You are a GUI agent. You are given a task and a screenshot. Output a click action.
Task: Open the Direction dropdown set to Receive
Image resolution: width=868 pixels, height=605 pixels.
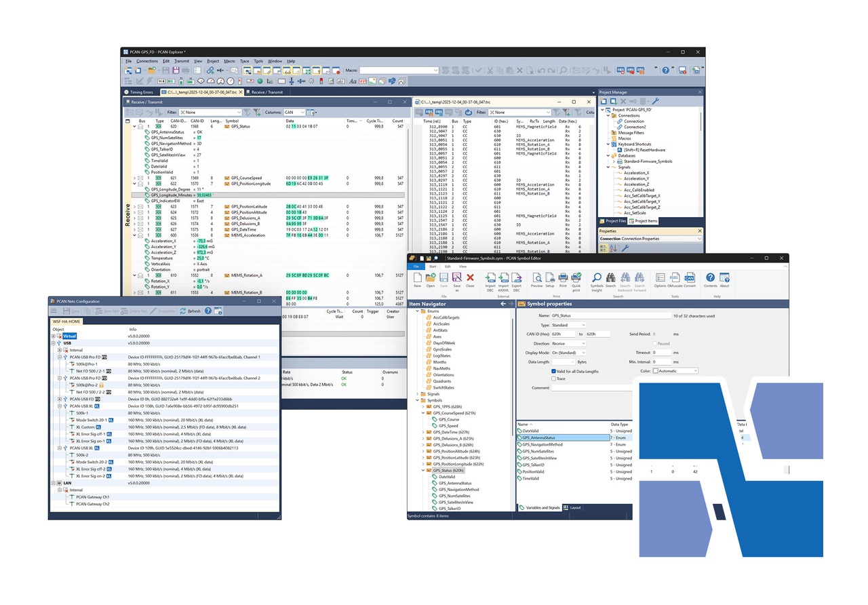pos(569,344)
